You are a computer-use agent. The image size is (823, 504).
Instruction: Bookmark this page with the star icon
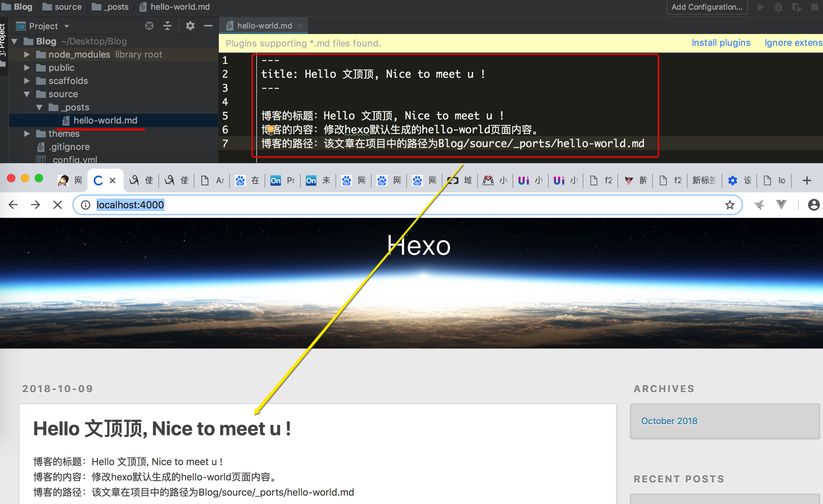point(730,205)
